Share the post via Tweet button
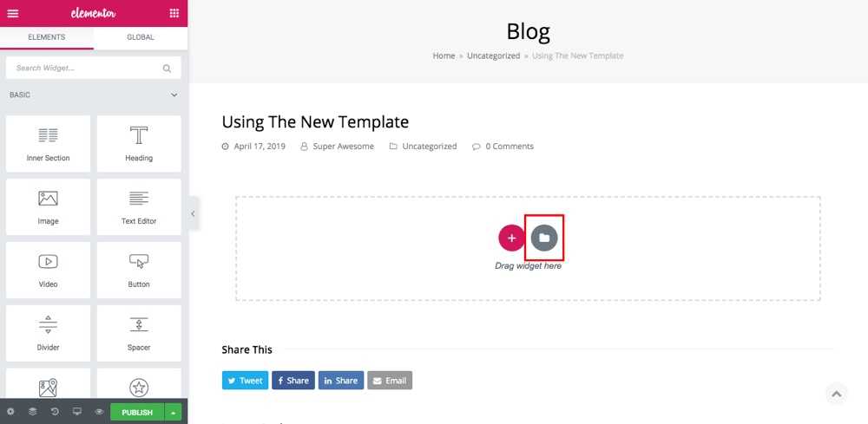Viewport: 868px width, 424px height. click(245, 380)
